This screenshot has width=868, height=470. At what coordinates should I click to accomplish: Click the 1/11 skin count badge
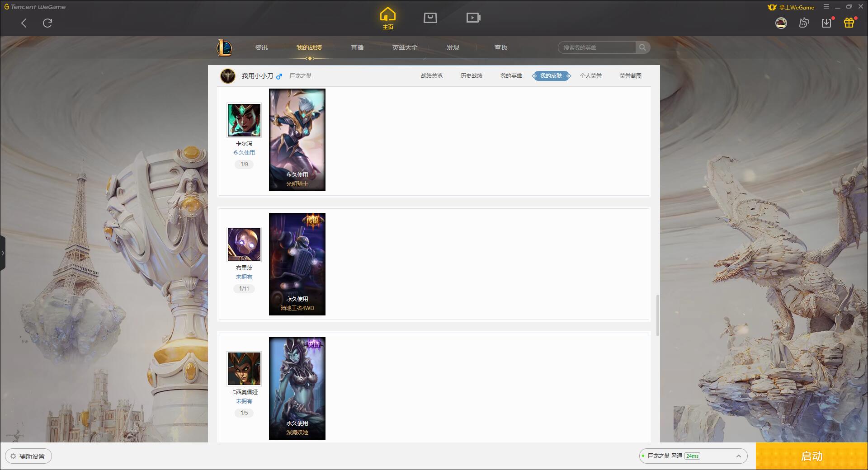pos(244,289)
